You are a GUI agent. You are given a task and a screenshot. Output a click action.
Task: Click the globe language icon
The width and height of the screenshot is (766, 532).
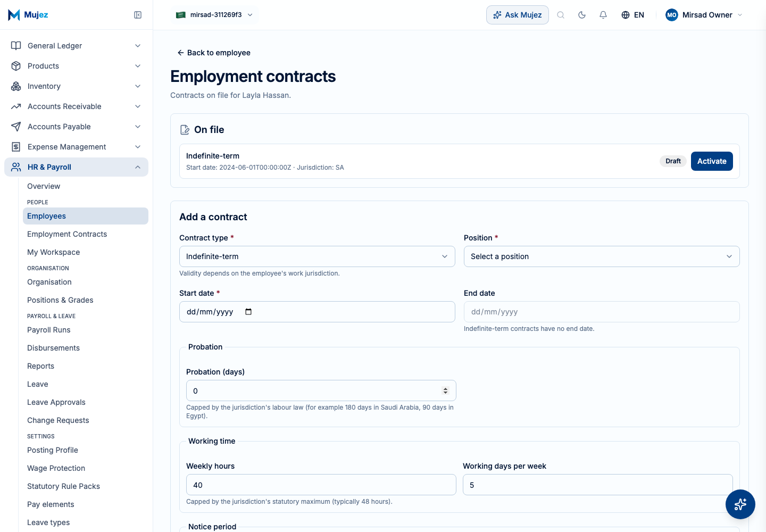coord(626,15)
